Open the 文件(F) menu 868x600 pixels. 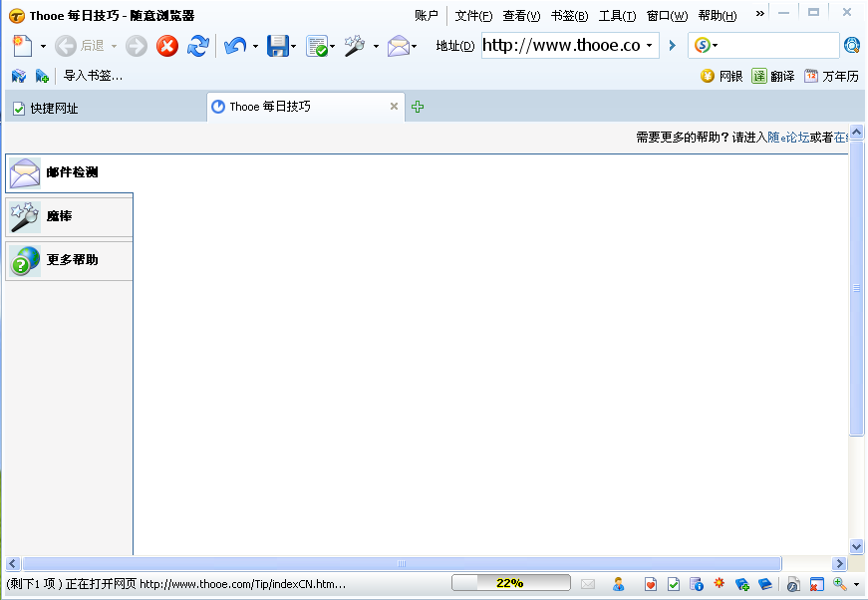(473, 16)
